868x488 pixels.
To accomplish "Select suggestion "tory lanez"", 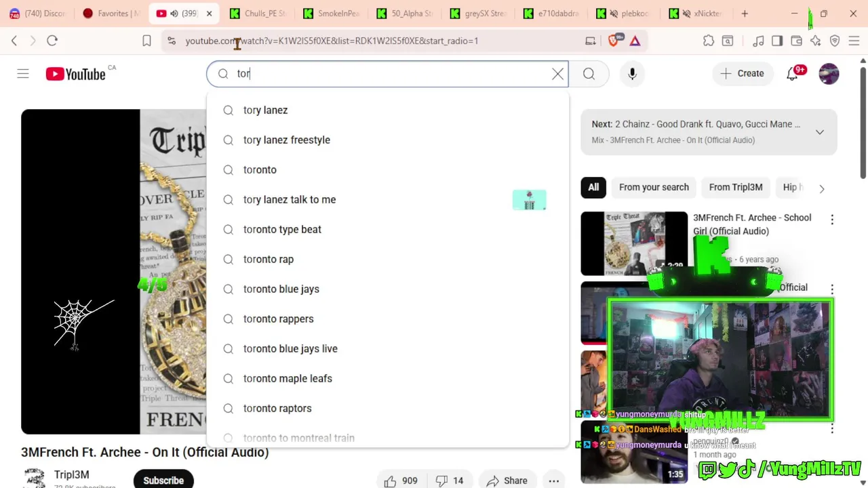I will [388, 110].
